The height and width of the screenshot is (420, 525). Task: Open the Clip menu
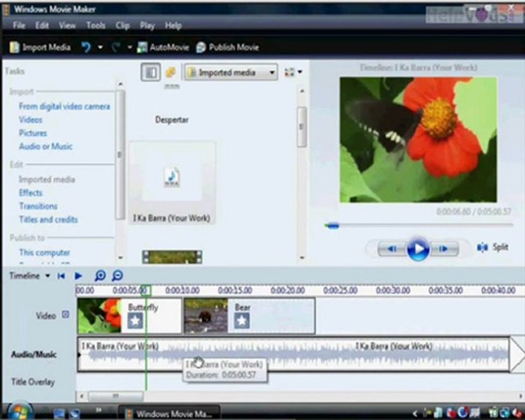tap(123, 26)
